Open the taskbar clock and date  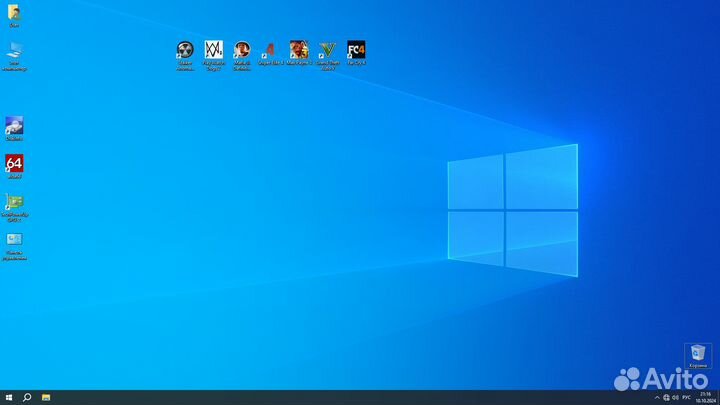pyautogui.click(x=706, y=398)
